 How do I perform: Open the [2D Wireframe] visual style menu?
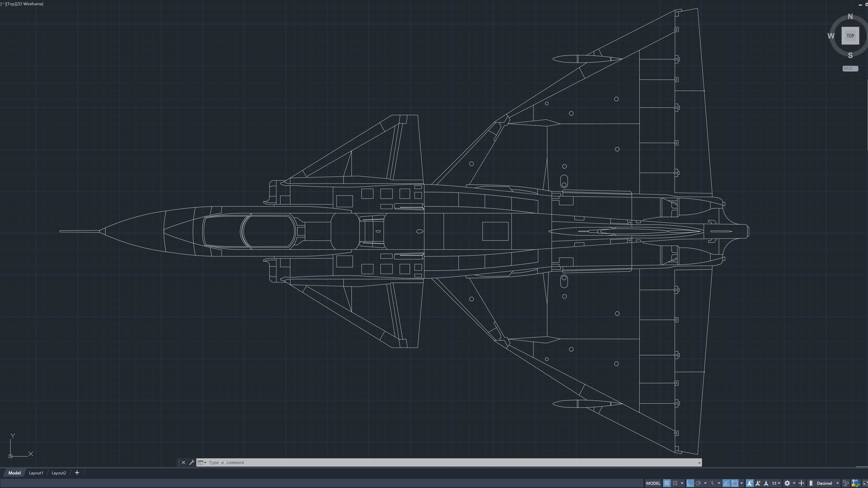click(x=30, y=4)
